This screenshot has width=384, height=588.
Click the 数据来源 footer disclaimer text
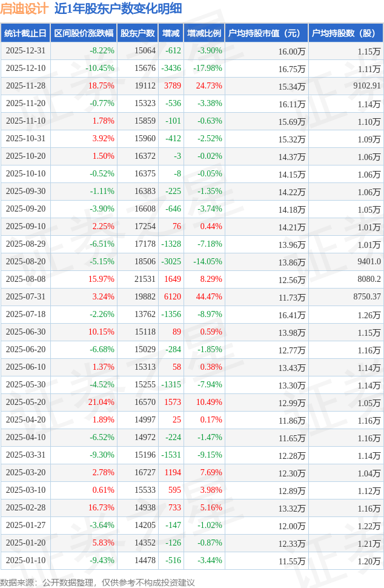tap(98, 582)
